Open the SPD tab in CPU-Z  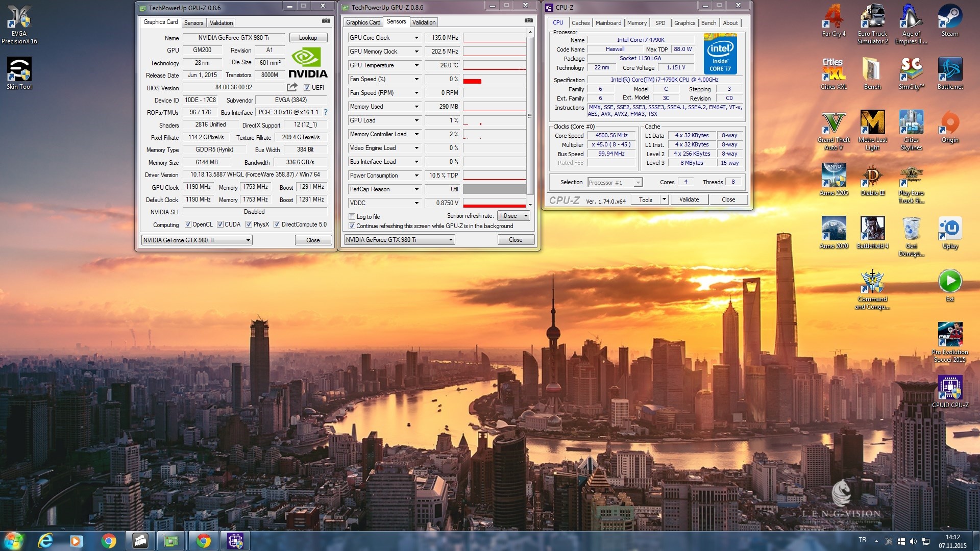coord(660,23)
